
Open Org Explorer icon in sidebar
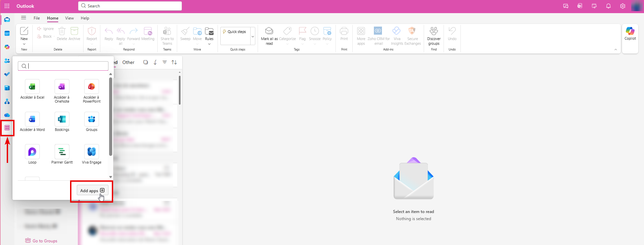[x=7, y=101]
